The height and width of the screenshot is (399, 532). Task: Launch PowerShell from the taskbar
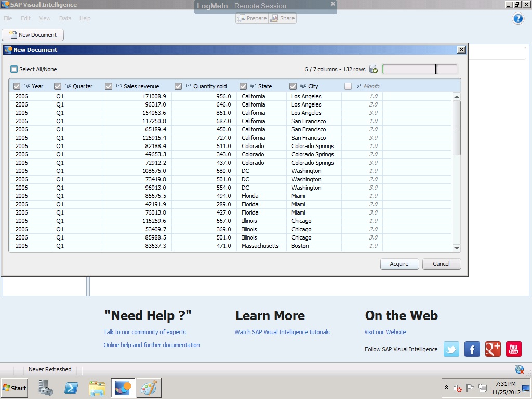coord(71,388)
